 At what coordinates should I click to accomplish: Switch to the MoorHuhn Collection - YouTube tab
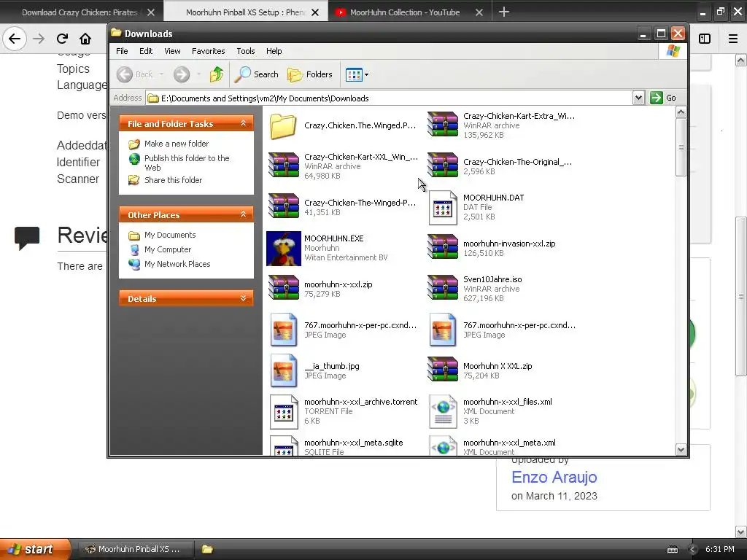[x=405, y=12]
